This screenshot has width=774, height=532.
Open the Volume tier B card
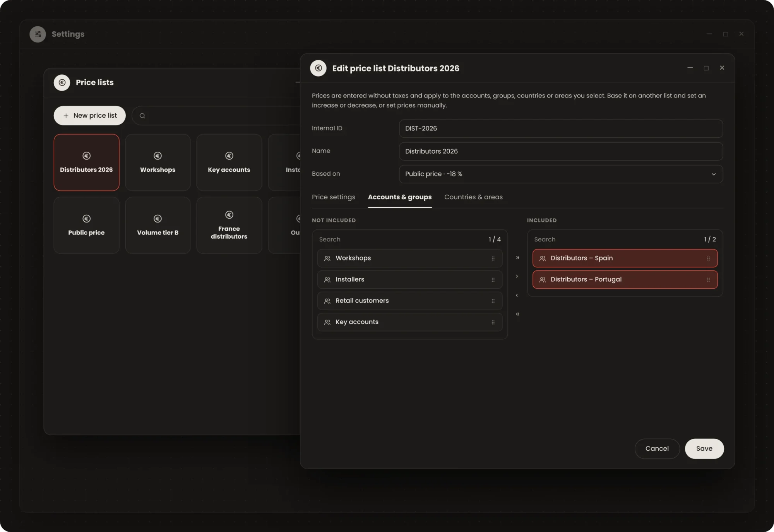158,225
